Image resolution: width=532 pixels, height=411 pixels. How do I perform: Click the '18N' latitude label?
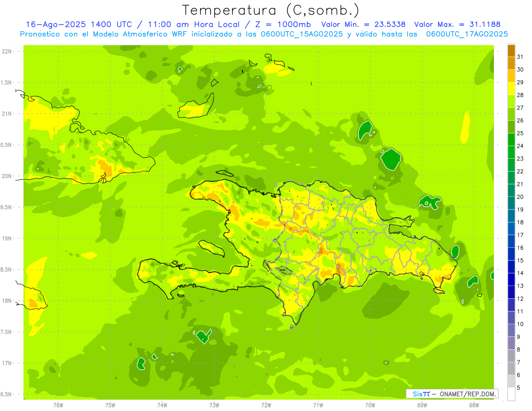[x=8, y=301]
